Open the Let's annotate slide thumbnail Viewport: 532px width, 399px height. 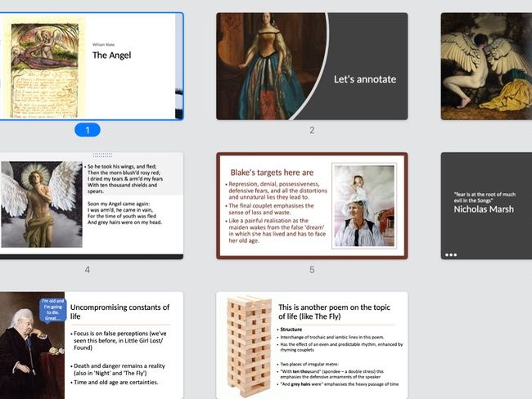(312, 66)
